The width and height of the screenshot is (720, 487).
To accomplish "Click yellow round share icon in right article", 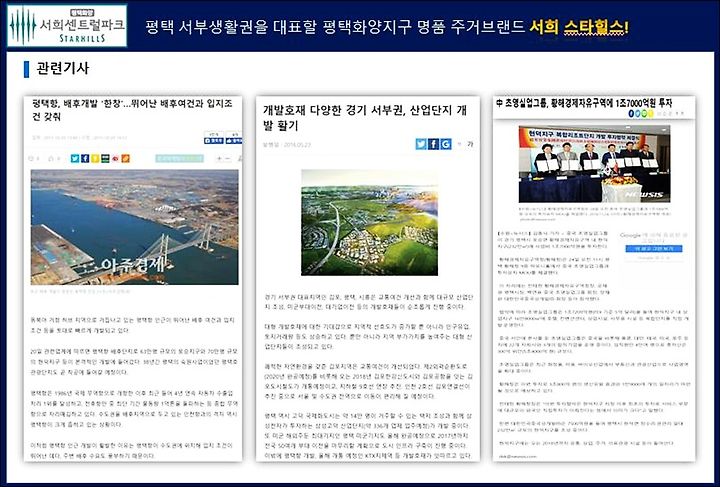I will pos(651,113).
